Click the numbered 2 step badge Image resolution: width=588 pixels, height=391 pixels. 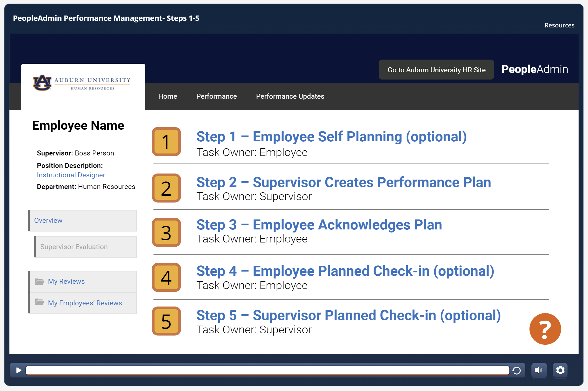166,188
